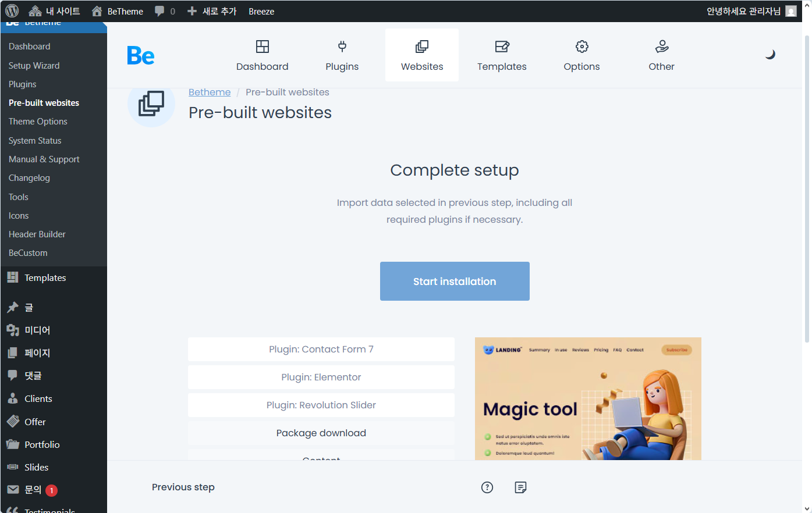This screenshot has height=513, width=812.
Task: Open Templates menu label in sidebar
Action: pyautogui.click(x=45, y=277)
